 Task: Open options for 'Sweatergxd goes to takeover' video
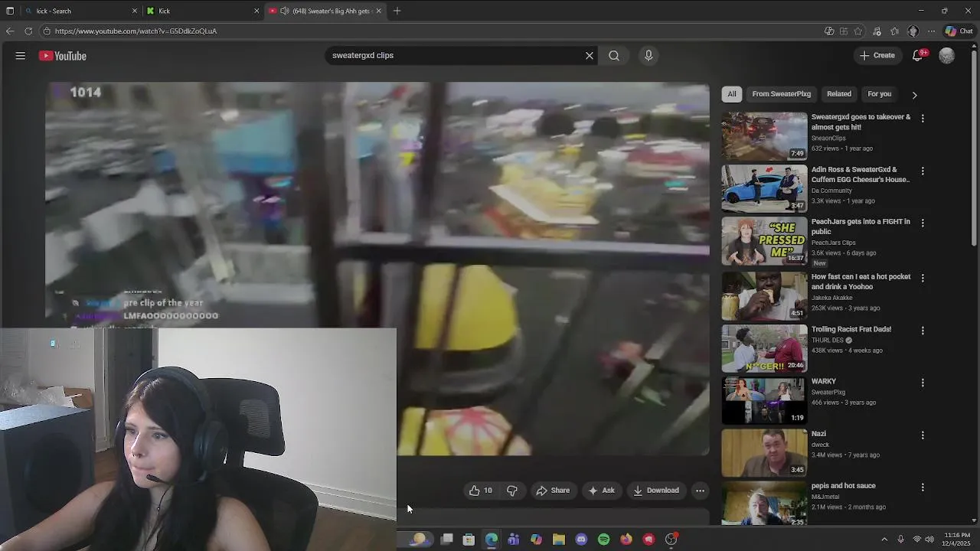(923, 119)
